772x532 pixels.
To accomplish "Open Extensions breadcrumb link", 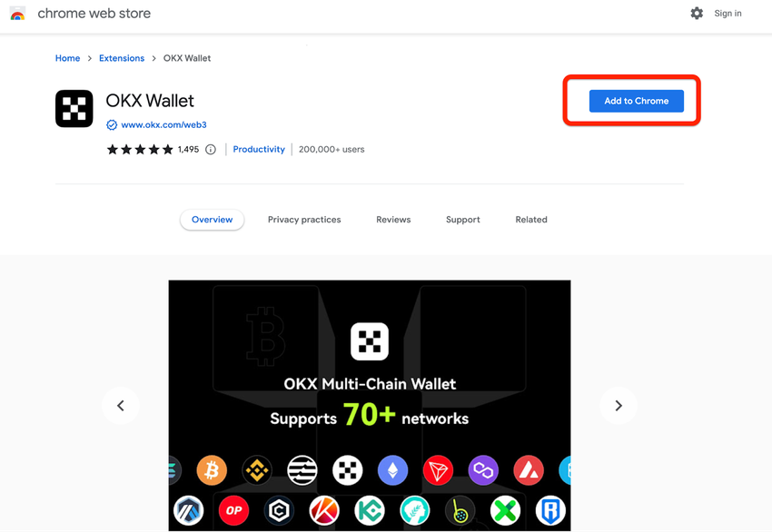I will click(122, 58).
